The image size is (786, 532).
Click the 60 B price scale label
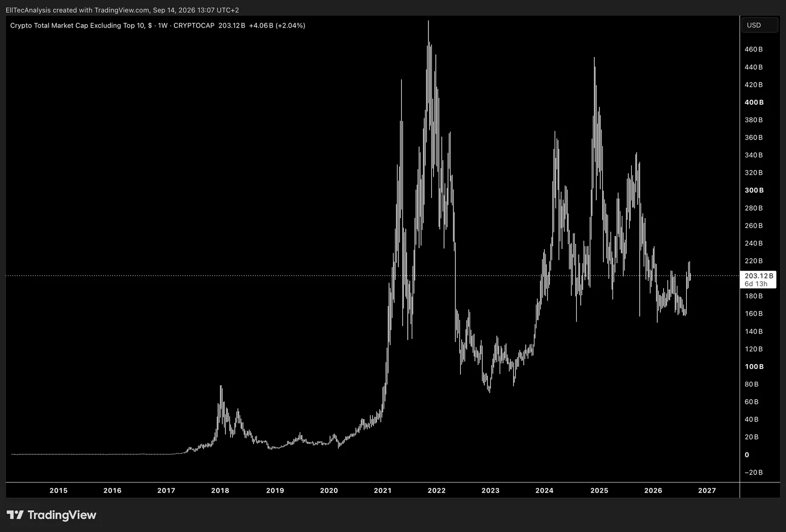click(x=752, y=402)
